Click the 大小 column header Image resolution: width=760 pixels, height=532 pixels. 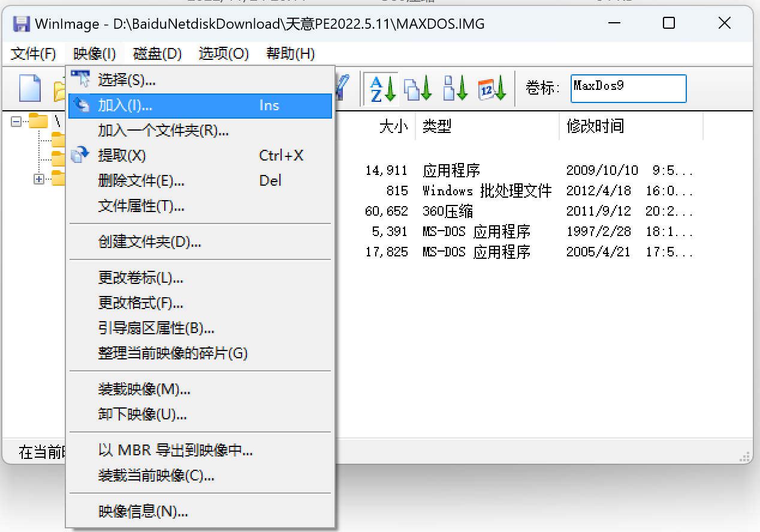(394, 126)
